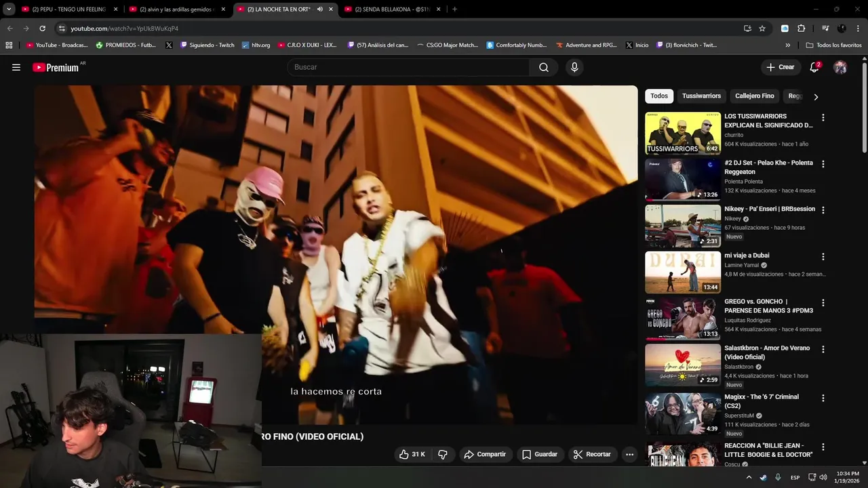Start voice search with the microphone icon
Screen dimensions: 868x488
(x=574, y=67)
